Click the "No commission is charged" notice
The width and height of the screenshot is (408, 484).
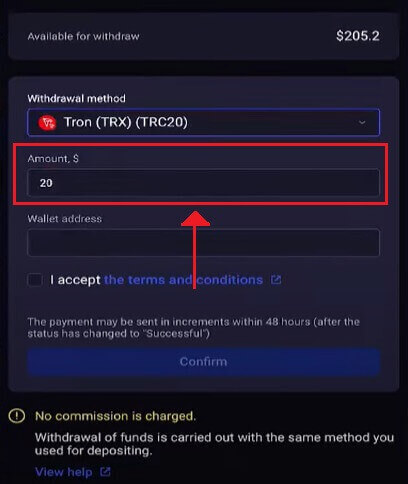115,416
